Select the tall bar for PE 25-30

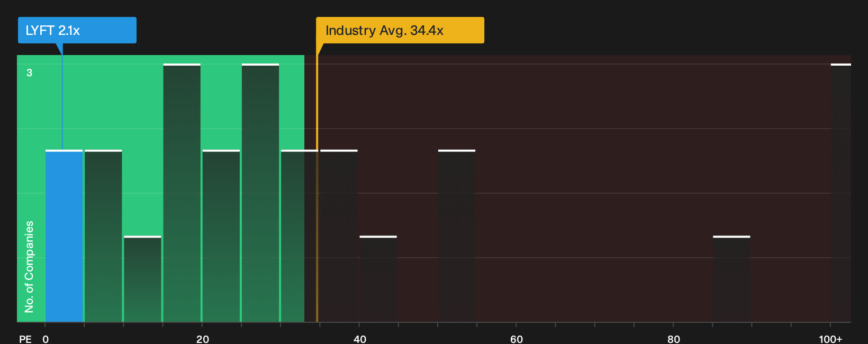[260, 193]
